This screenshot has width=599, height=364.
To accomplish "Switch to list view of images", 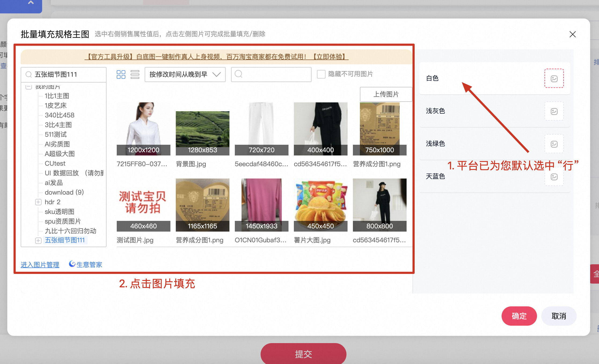I will point(135,75).
